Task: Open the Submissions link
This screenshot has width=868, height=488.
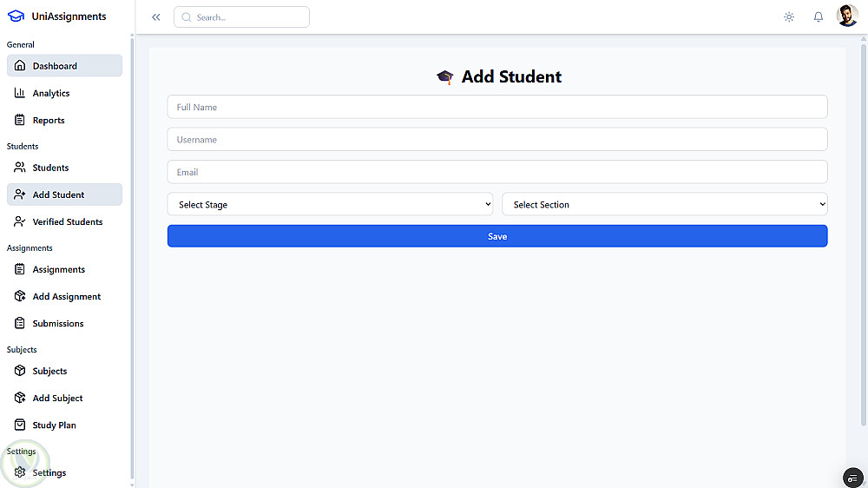Action: tap(58, 323)
